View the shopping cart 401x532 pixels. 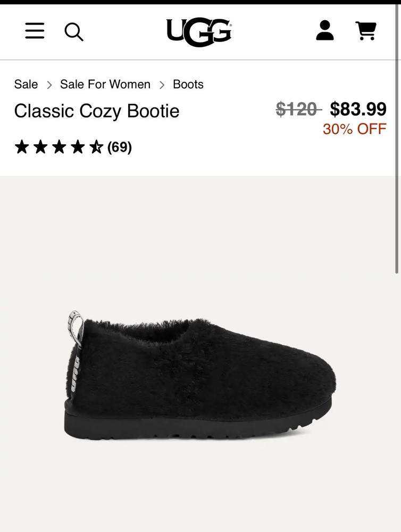pos(365,31)
